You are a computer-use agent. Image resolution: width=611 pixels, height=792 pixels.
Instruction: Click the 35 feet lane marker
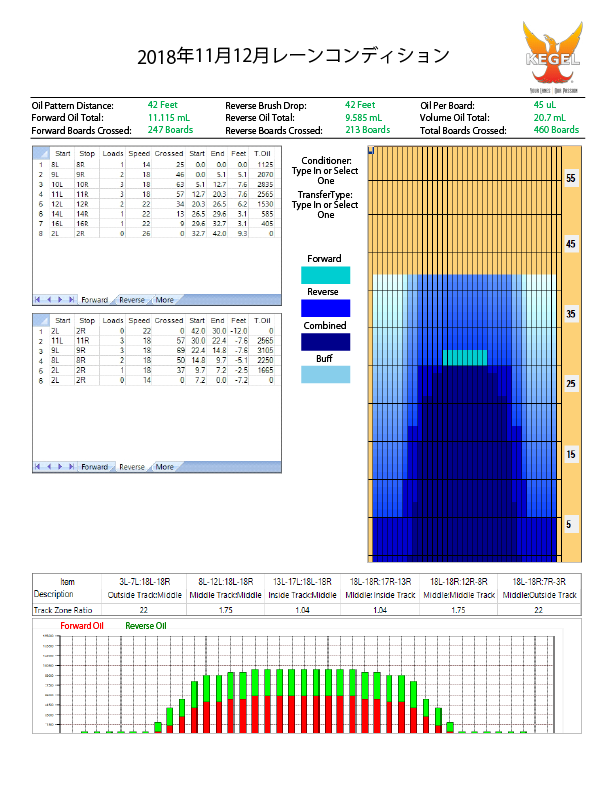click(x=571, y=314)
